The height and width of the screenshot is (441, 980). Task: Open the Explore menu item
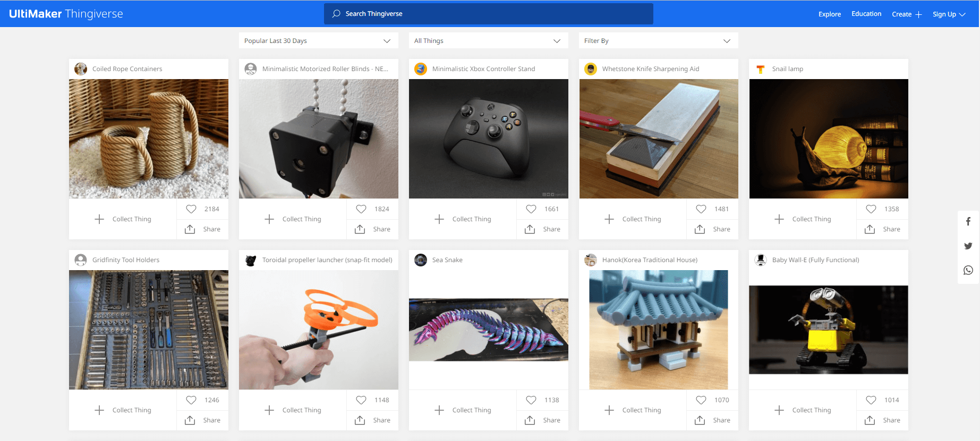tap(830, 14)
